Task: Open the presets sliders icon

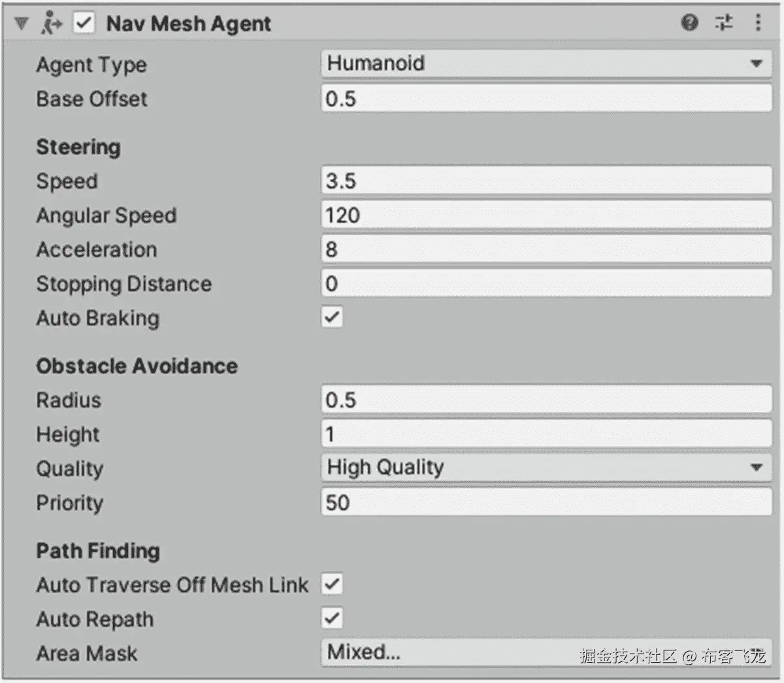Action: [x=724, y=24]
